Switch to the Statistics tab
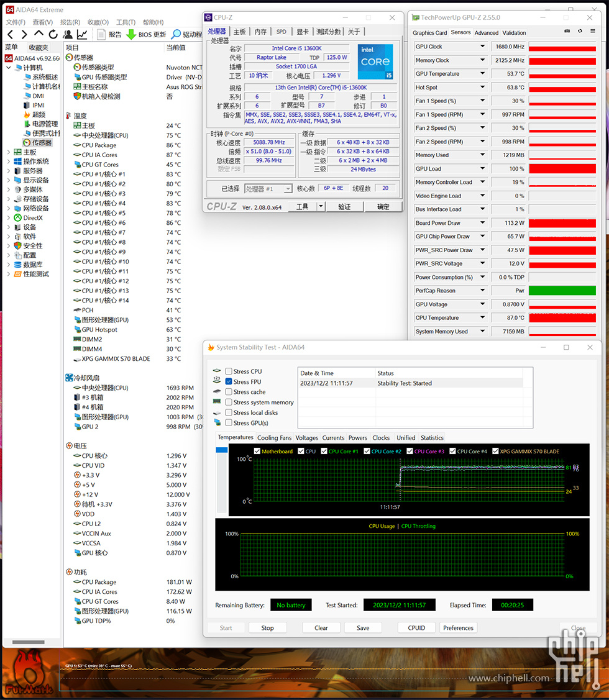Image resolution: width=609 pixels, height=700 pixels. pos(432,437)
